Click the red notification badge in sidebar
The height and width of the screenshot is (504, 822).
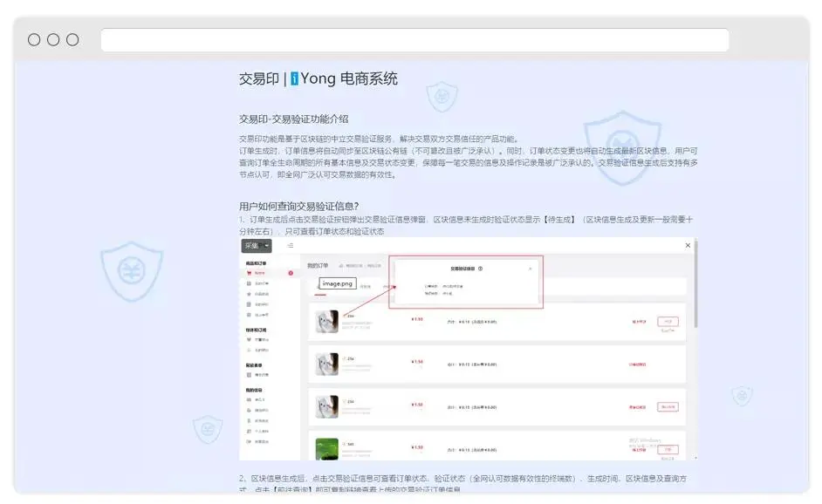pos(291,273)
